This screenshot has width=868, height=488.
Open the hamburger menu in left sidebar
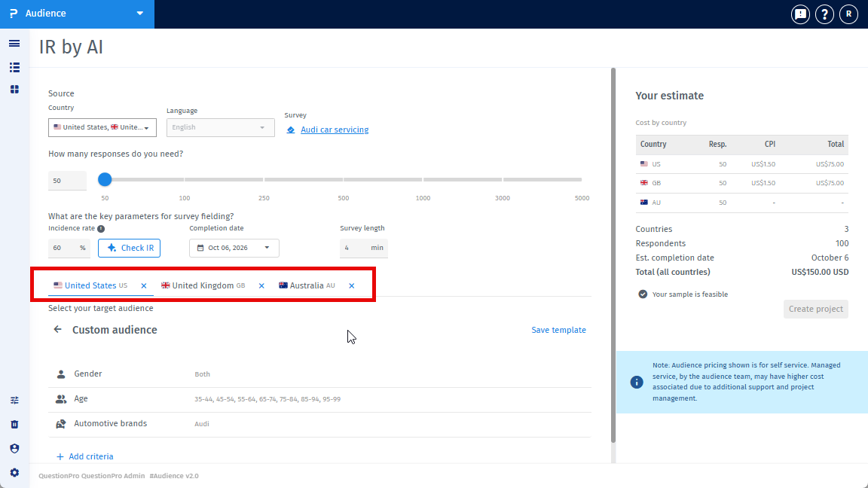coord(14,44)
